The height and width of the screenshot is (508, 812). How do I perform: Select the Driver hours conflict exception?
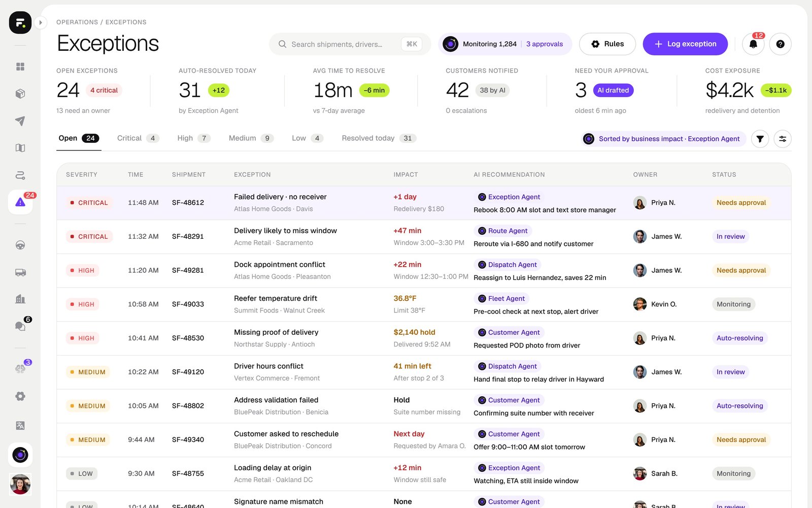coord(268,366)
